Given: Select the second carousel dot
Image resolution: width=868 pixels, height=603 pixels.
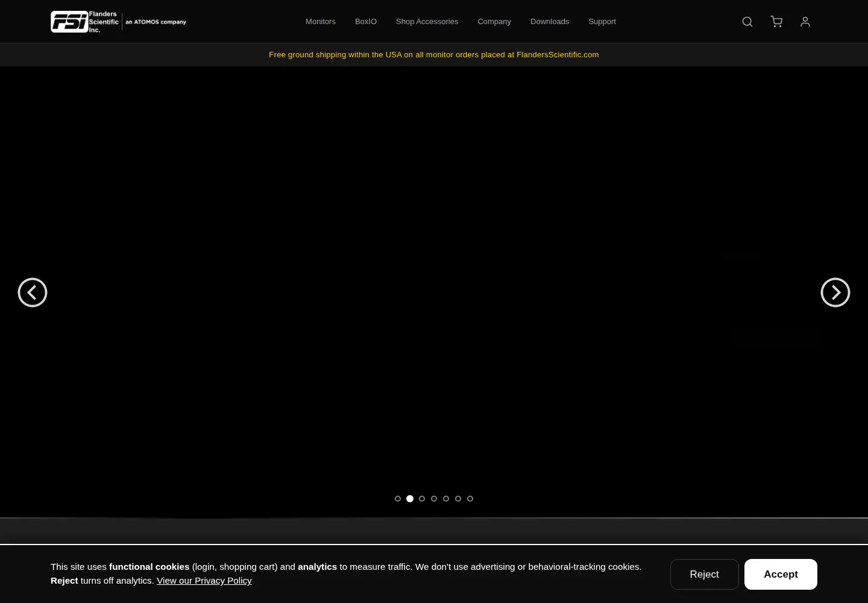Looking at the screenshot, I should (x=410, y=499).
